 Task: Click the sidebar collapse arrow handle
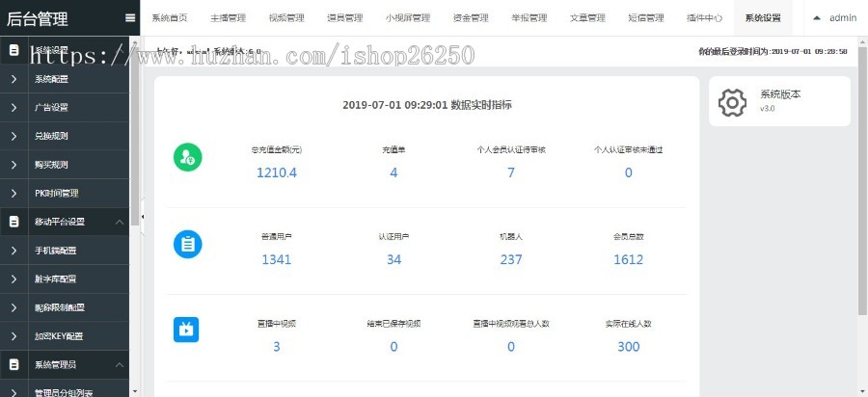tap(144, 218)
